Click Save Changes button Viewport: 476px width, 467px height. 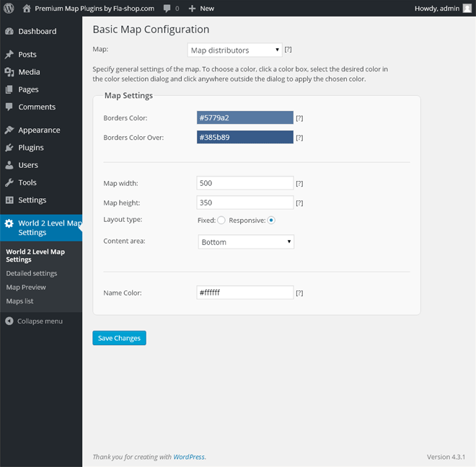(119, 338)
